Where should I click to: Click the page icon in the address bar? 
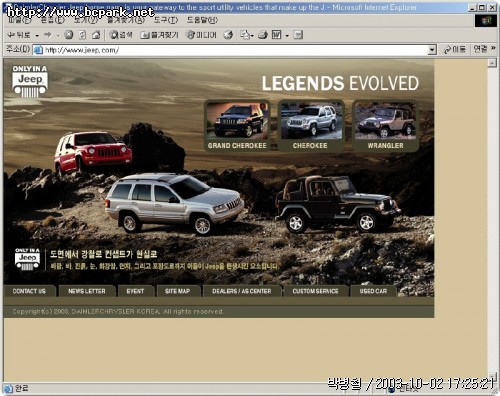[x=38, y=50]
